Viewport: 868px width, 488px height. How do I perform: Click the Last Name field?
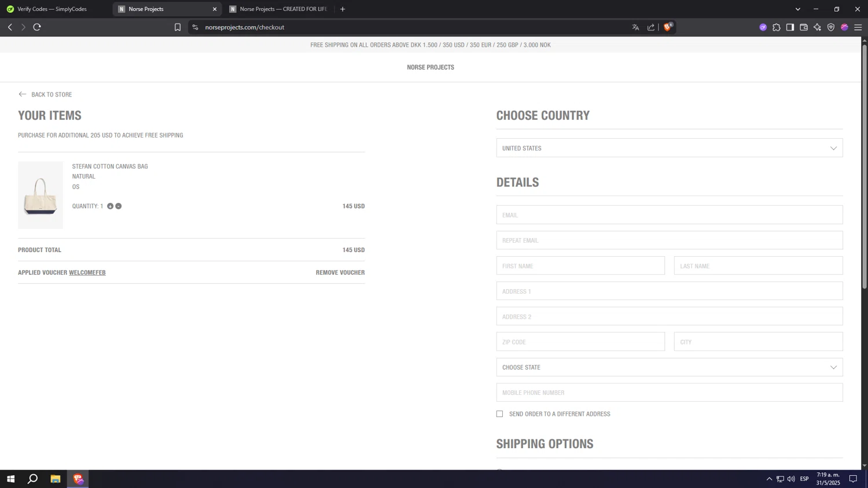[759, 266]
